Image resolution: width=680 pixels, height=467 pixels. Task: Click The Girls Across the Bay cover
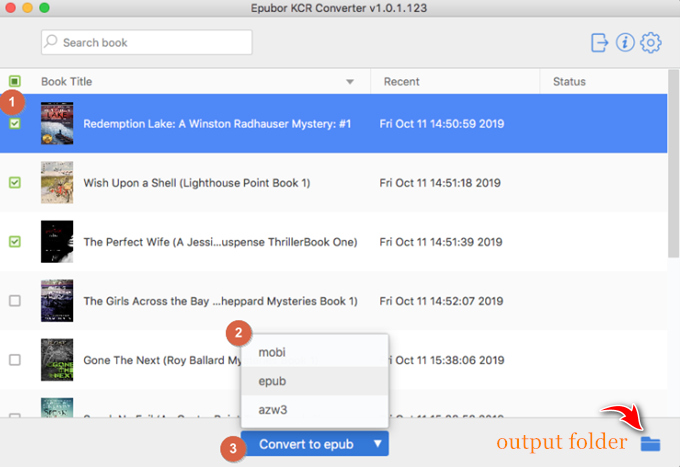click(x=57, y=300)
